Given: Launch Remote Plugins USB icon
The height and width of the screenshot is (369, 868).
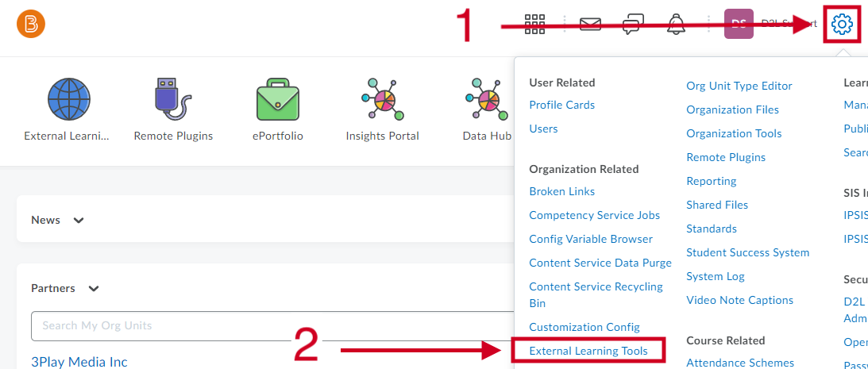Looking at the screenshot, I should [173, 99].
